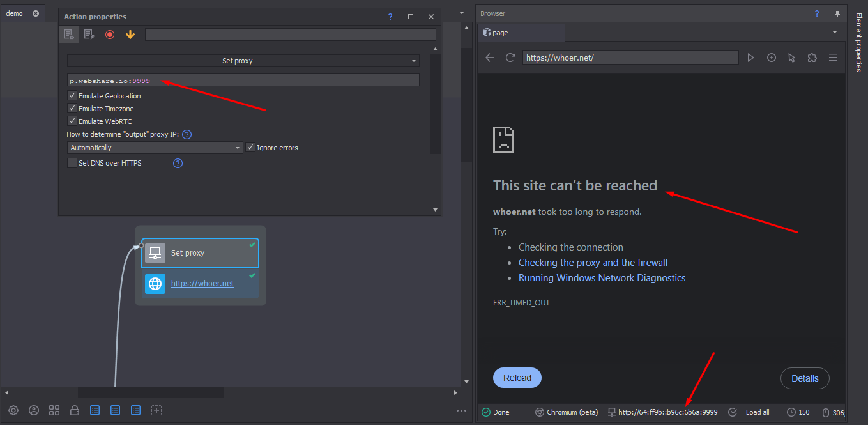
Task: Click the Done status indicator
Action: pyautogui.click(x=496, y=412)
